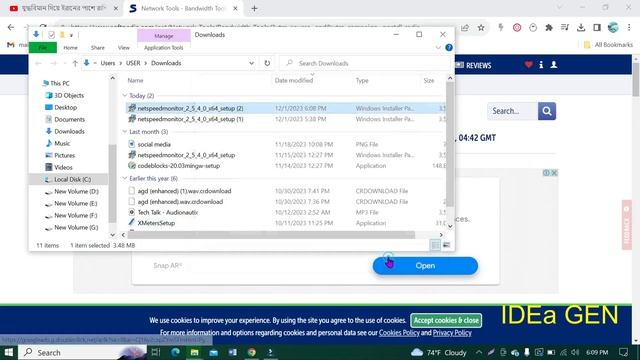Collapse the Today group

click(x=125, y=96)
